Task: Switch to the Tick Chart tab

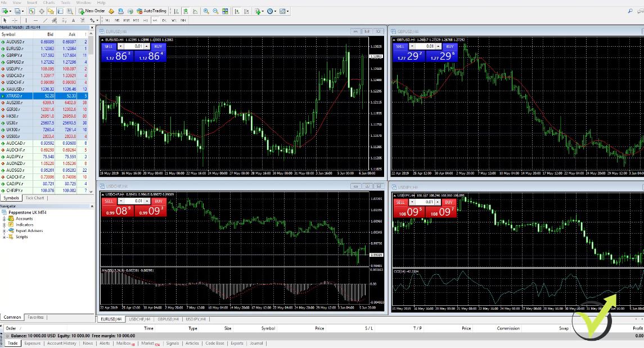Action: (x=34, y=198)
